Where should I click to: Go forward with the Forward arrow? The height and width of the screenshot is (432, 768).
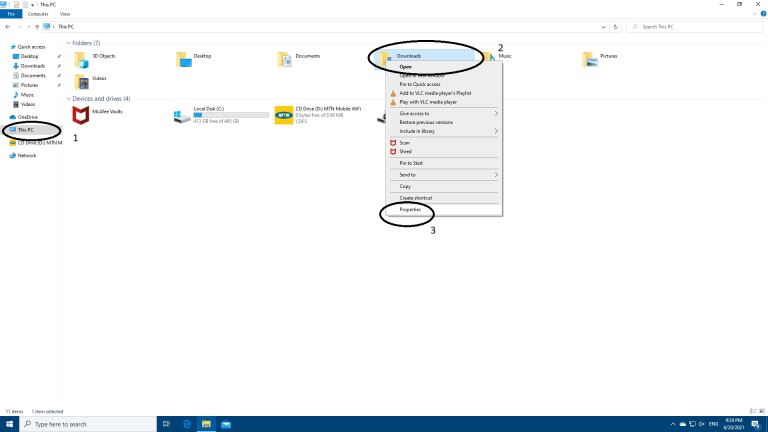(20, 27)
